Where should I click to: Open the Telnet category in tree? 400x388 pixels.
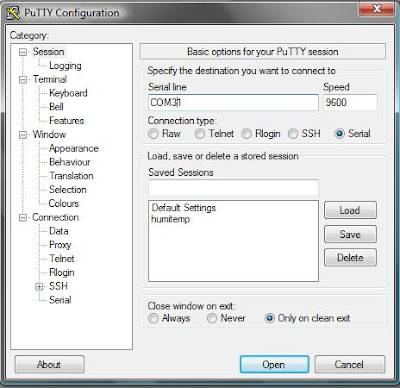pos(62,259)
